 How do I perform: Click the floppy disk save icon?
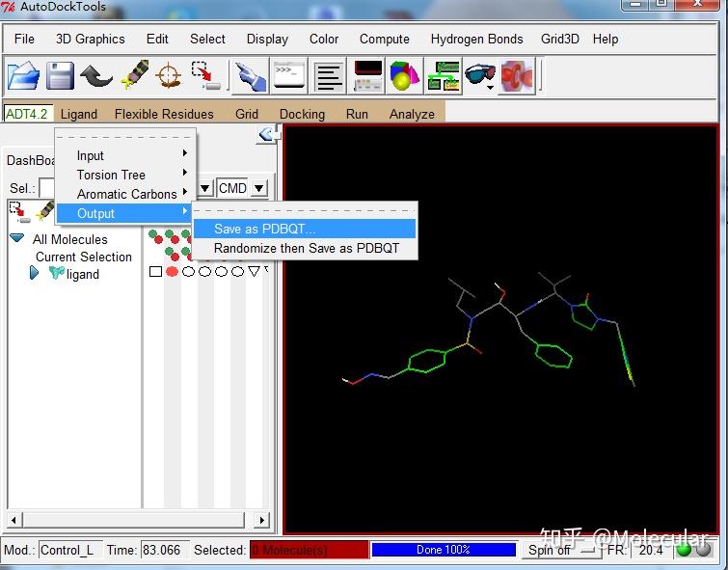[61, 75]
